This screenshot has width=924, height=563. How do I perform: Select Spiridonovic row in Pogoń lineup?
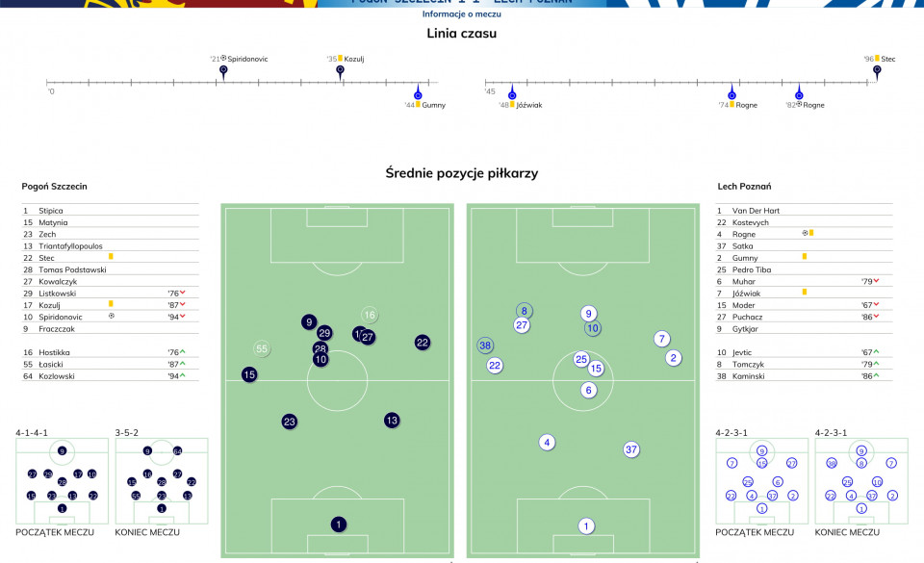(110, 317)
